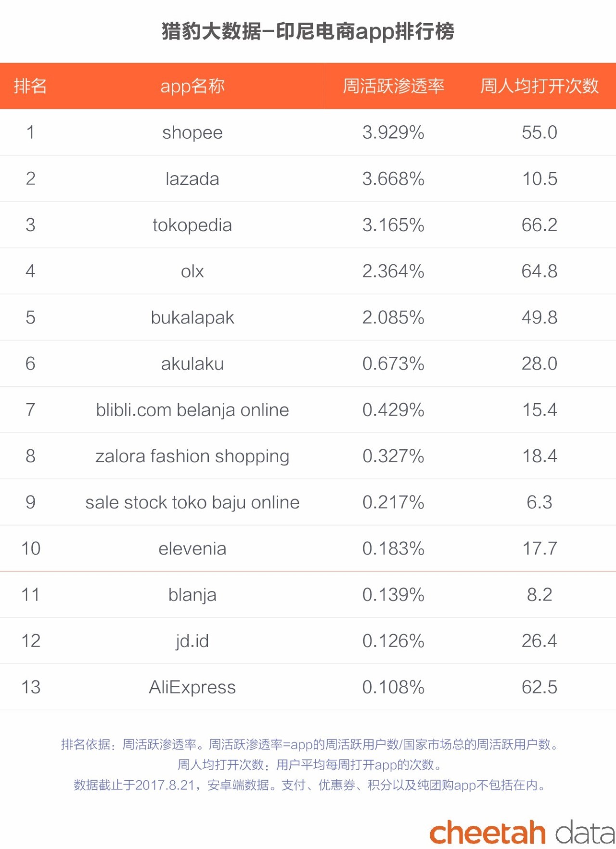Image resolution: width=616 pixels, height=849 pixels.
Task: Select zalora fashion shopping row
Action: tap(192, 456)
